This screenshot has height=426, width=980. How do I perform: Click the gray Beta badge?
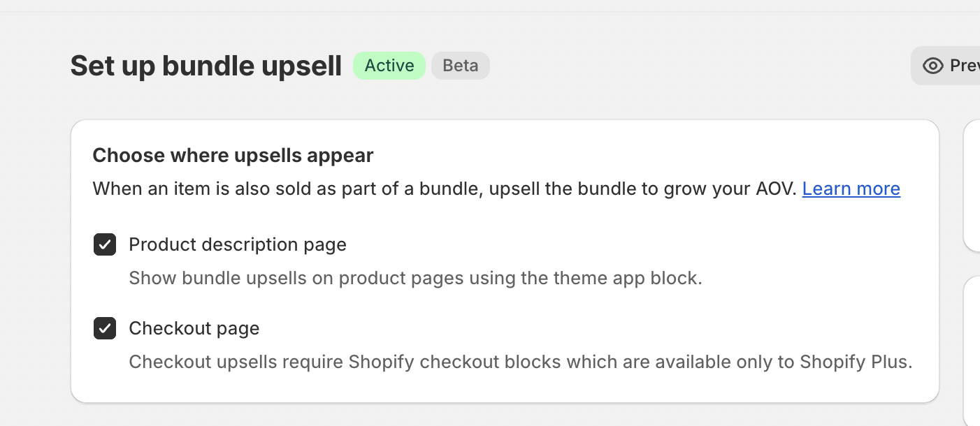pyautogui.click(x=461, y=66)
